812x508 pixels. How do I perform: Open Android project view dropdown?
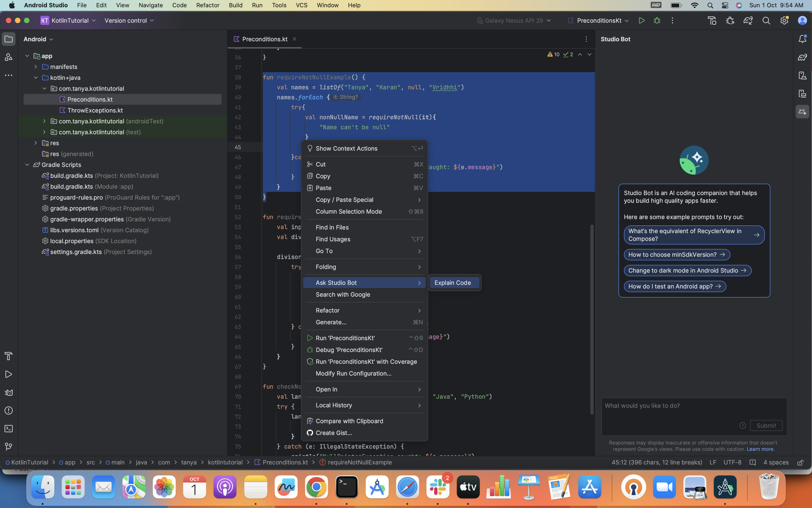pos(38,39)
